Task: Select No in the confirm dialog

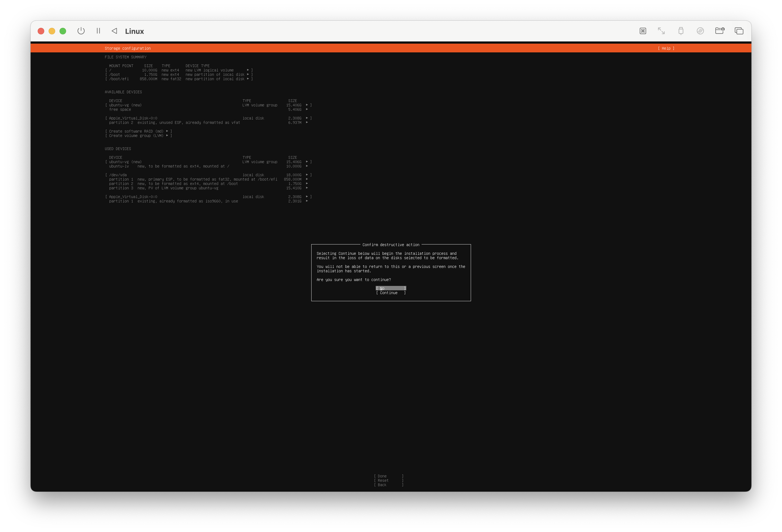Action: pos(391,288)
